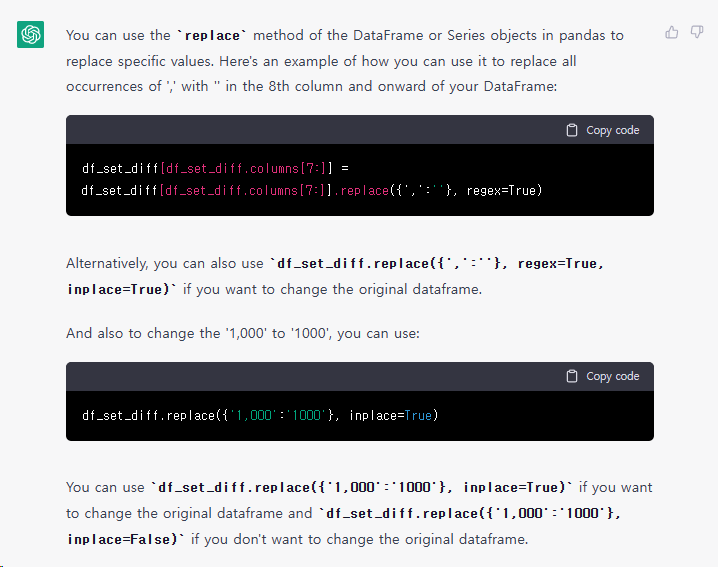
Task: Click clipboard icon in first code block
Action: click(572, 130)
